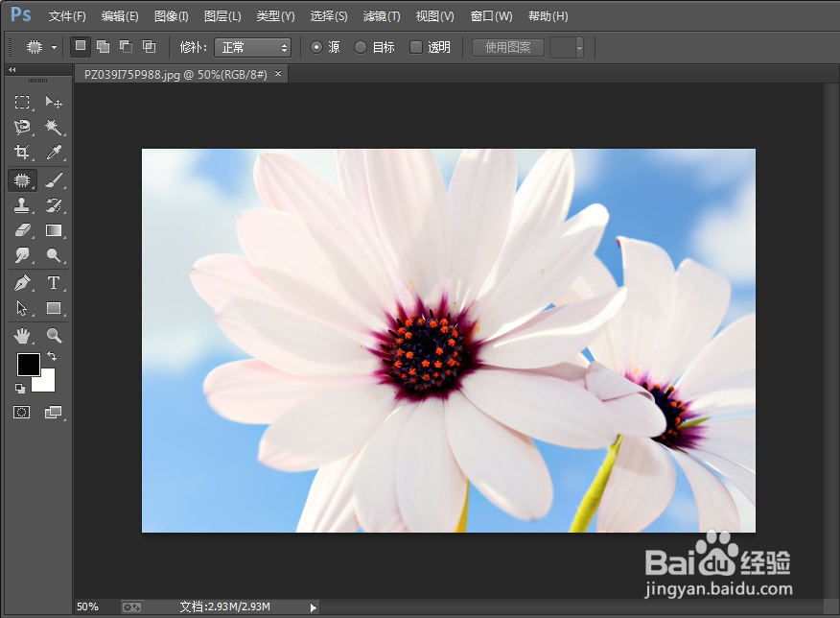Open the 图像(I) menu
This screenshot has height=618, width=840.
(172, 16)
